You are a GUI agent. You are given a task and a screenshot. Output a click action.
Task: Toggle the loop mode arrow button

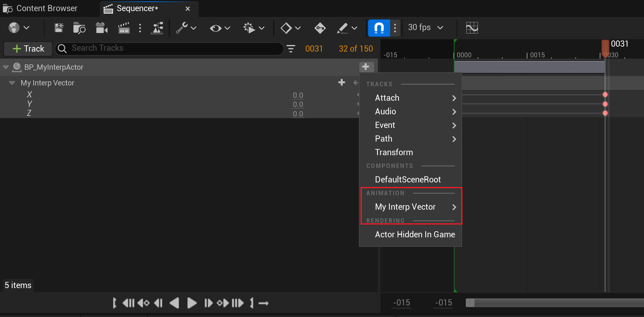pos(264,303)
